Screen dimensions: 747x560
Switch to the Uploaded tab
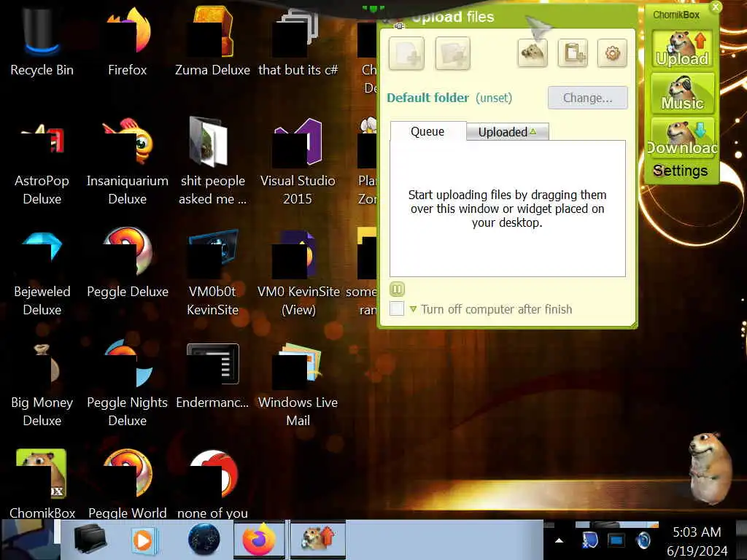click(x=508, y=132)
